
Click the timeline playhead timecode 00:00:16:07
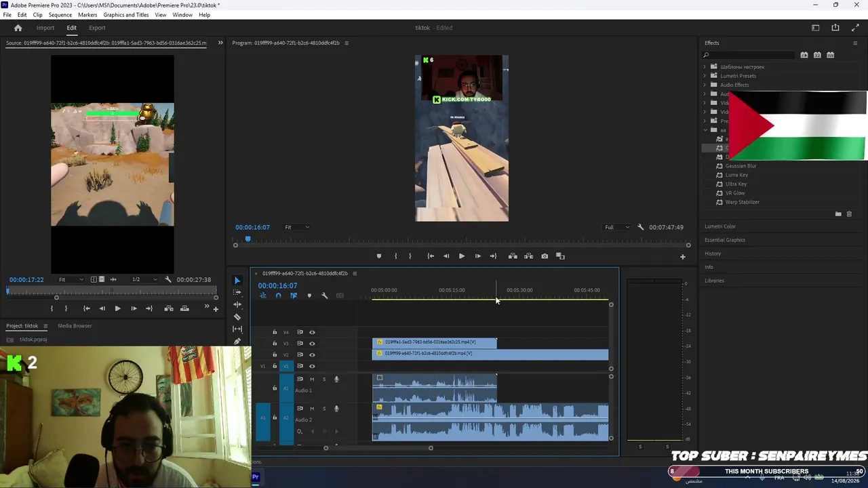pyautogui.click(x=277, y=285)
